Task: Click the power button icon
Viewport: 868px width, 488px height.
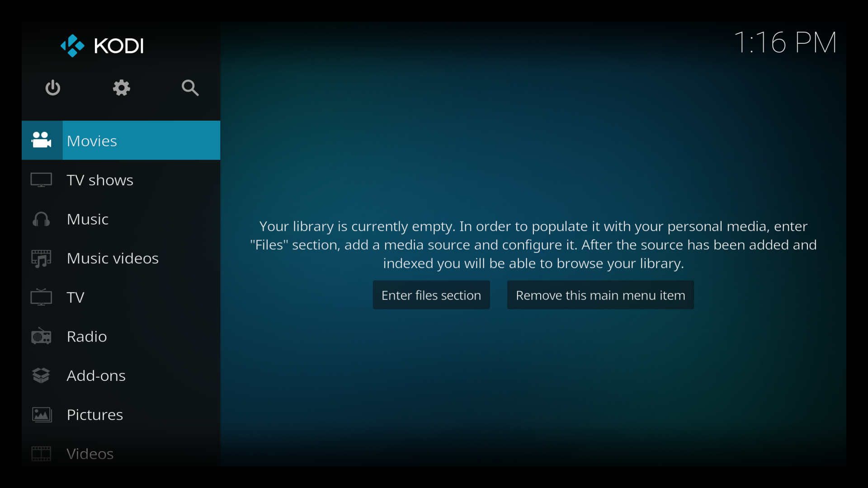Action: coord(53,88)
